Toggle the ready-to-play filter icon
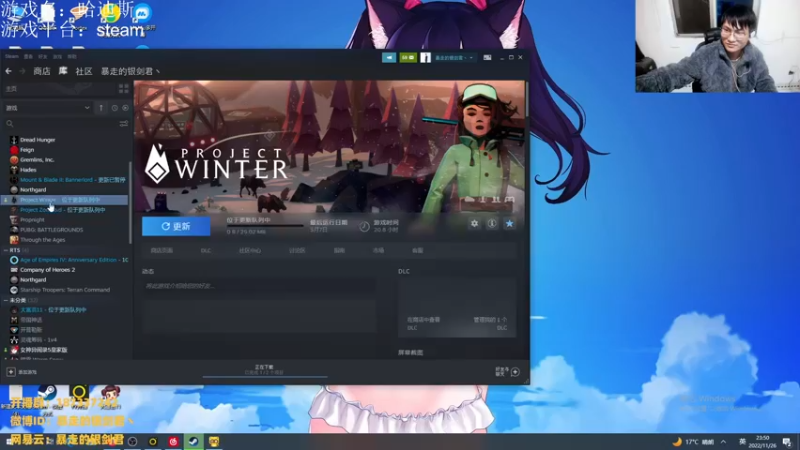Image resolution: width=800 pixels, height=450 pixels. [x=125, y=108]
